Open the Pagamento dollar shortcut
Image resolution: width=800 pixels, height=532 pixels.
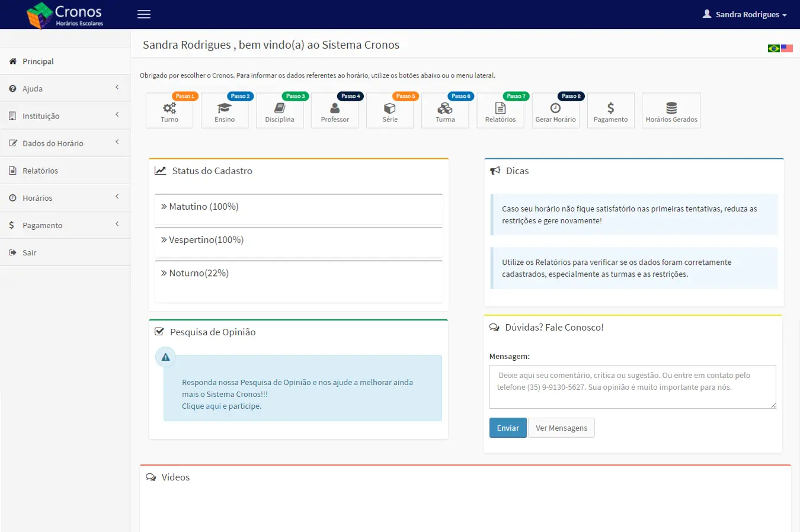click(610, 110)
